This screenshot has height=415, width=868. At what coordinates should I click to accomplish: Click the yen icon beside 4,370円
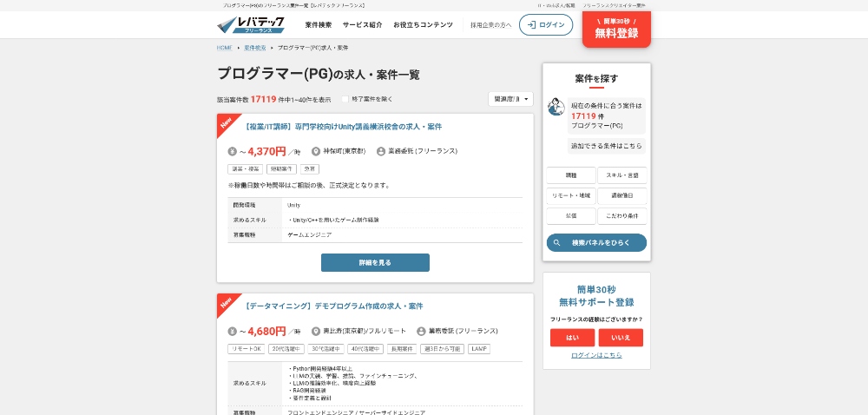233,152
